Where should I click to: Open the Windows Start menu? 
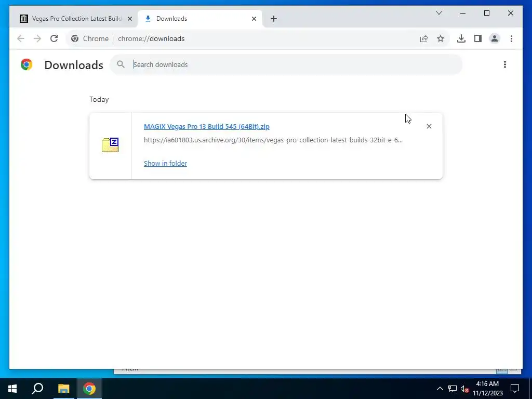(x=12, y=389)
